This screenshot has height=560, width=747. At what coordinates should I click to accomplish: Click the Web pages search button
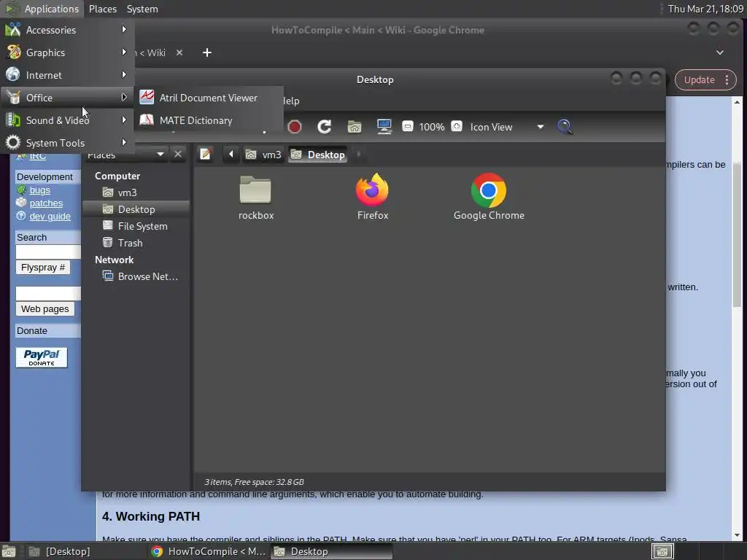point(44,309)
